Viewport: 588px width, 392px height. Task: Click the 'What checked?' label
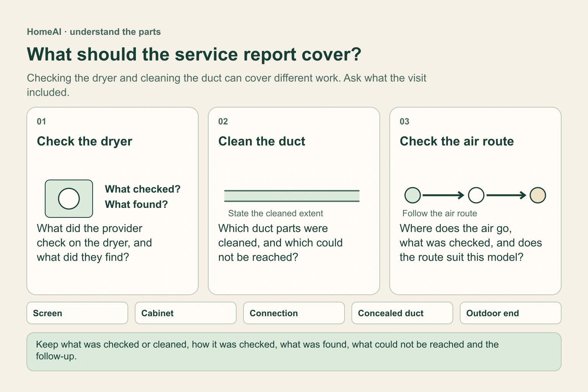point(143,189)
